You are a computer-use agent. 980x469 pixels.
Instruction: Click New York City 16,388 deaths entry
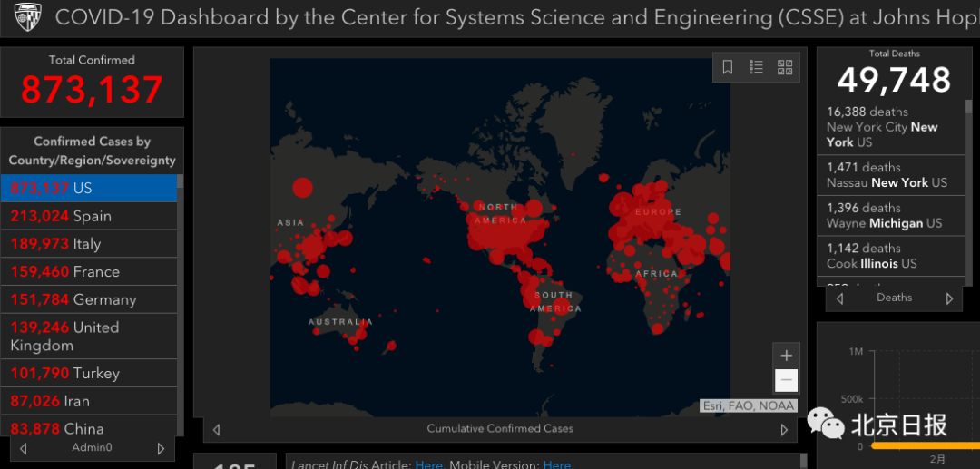click(x=891, y=127)
